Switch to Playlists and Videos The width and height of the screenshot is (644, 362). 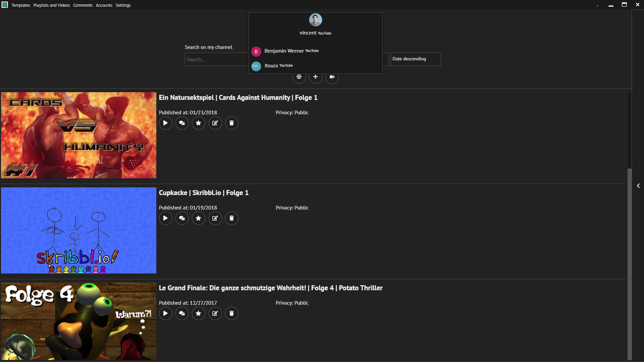[x=51, y=5]
